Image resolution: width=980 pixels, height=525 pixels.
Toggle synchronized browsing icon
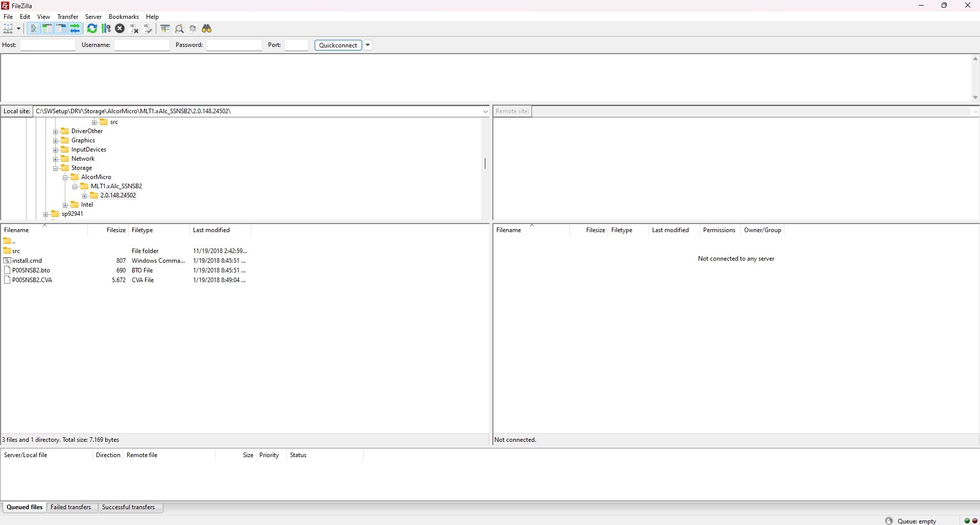193,29
